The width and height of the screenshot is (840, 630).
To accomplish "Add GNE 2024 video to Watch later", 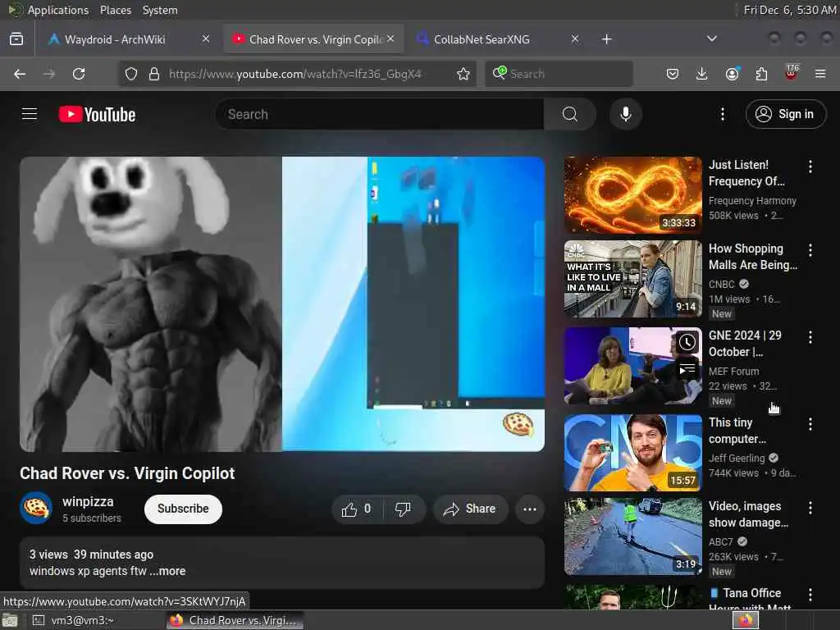I will click(x=687, y=343).
